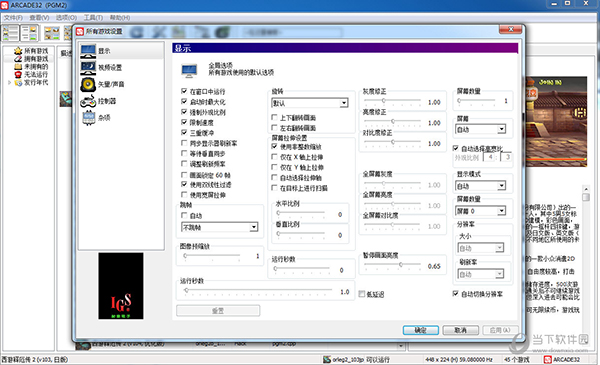This screenshot has height=365, width=600.
Task: Uncheck 在窗口中运行 checkbox
Action: (184, 91)
